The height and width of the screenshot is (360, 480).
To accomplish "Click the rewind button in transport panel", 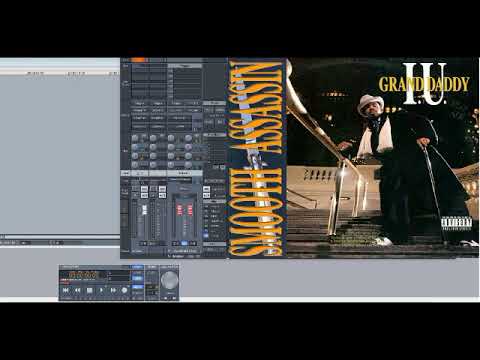I will tap(77, 290).
